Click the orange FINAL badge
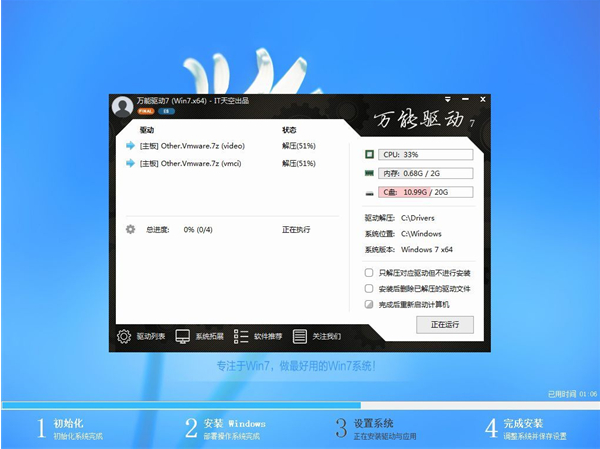 point(146,111)
